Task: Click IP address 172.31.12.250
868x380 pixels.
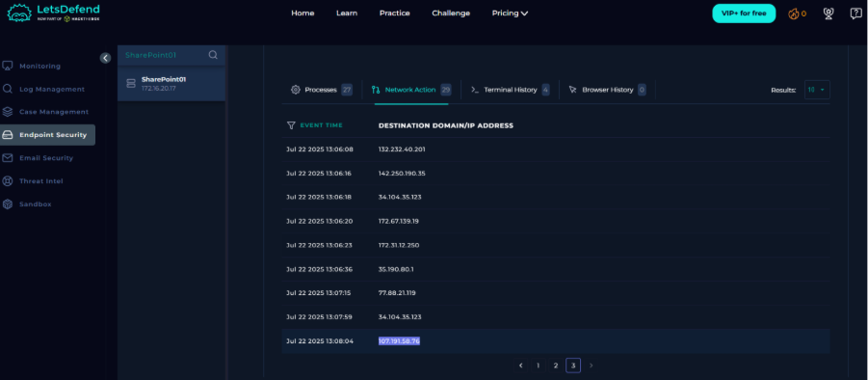Action: pos(399,245)
